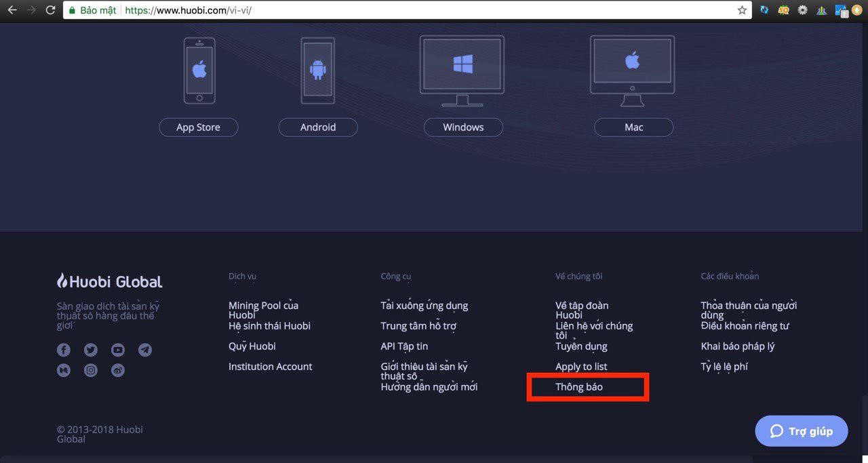This screenshot has width=868, height=463.
Task: Open the Hệ sinh thái Huobi link
Action: pos(269,326)
